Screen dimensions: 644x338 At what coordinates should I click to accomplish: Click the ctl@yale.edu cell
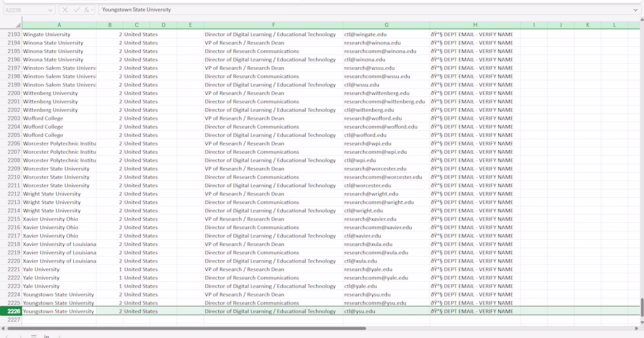[x=386, y=287]
